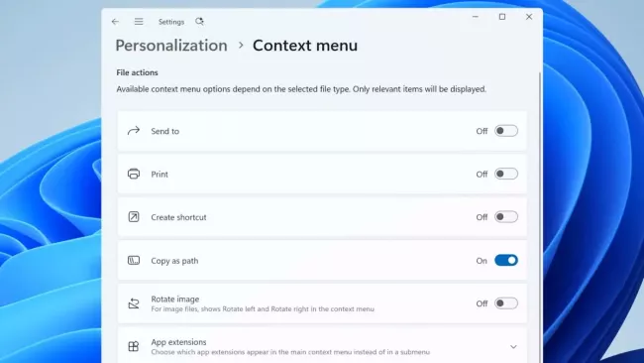Click the breadcrumb separator chevron
The width and height of the screenshot is (644, 363).
(241, 46)
